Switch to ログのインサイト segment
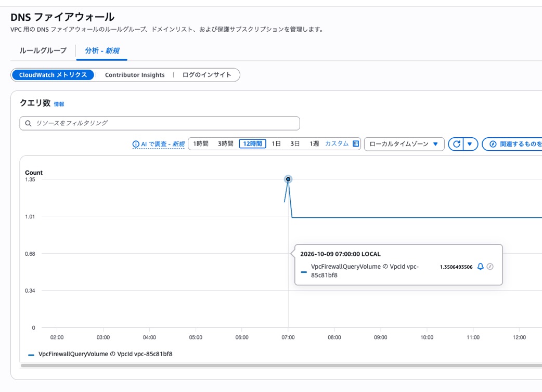Viewport: 542px width, 392px height. pyautogui.click(x=207, y=75)
